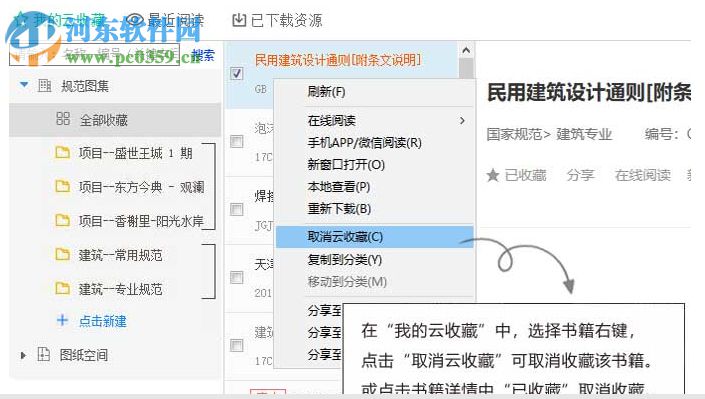The image size is (705, 399).
Task: Choose 新窗口打开(O) menu entry
Action: pyautogui.click(x=346, y=165)
